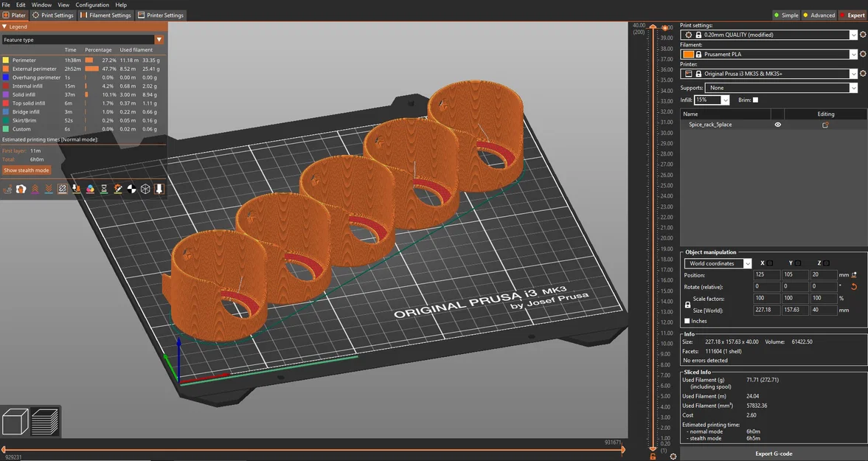Viewport: 868px width, 461px height.
Task: Open the World coordinates dropdown
Action: tap(747, 263)
